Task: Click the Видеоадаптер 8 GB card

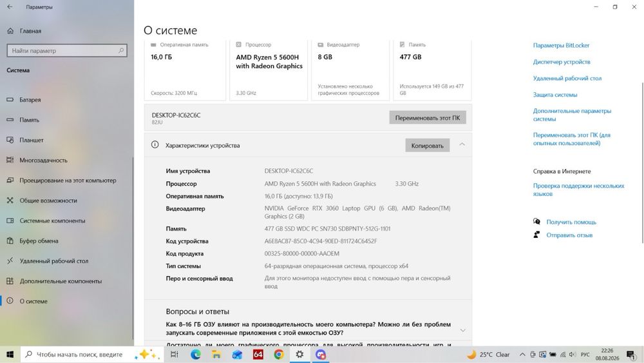Action: [x=350, y=70]
